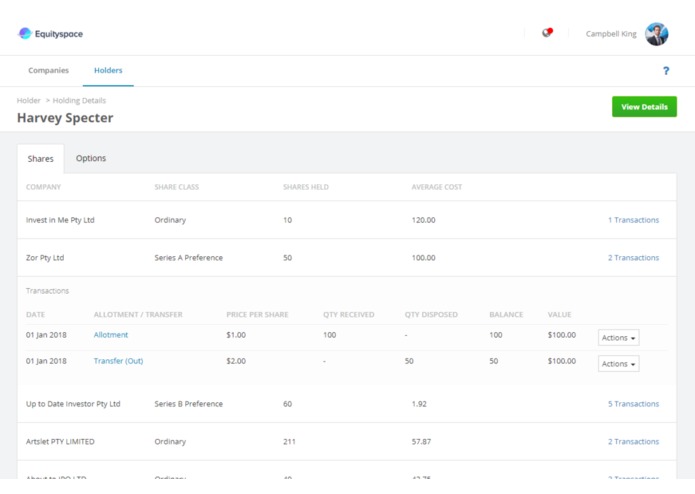Open Campbell King's profile avatar
Viewport: 695px width, 494px height.
(656, 34)
